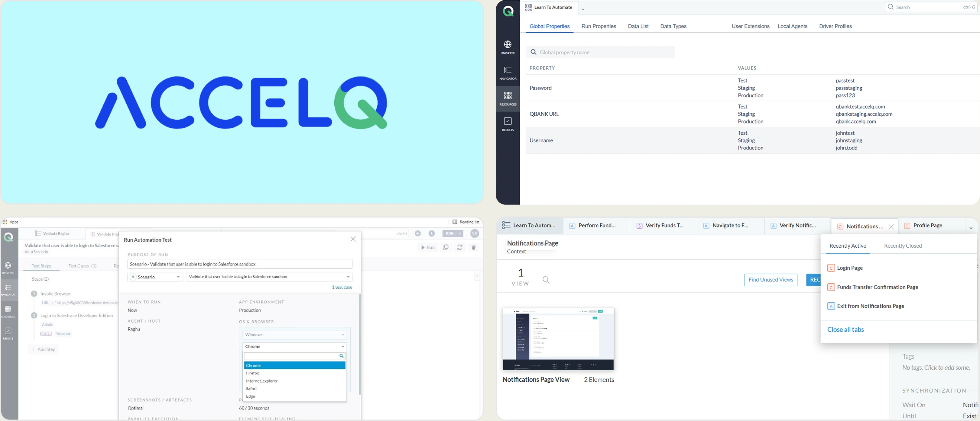This screenshot has width=980, height=421.
Task: Click the large ACCELQ logo banner
Action: (242, 102)
